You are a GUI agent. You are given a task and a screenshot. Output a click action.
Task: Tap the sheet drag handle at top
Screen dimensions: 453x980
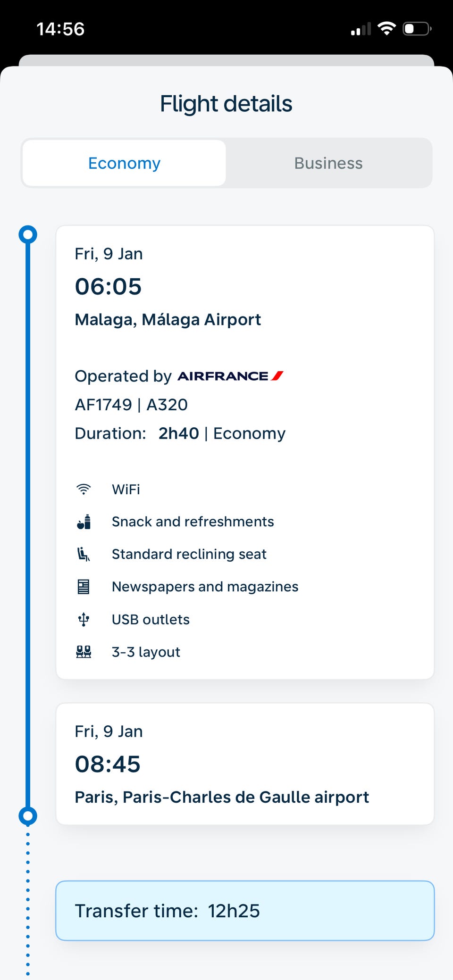pyautogui.click(x=226, y=60)
